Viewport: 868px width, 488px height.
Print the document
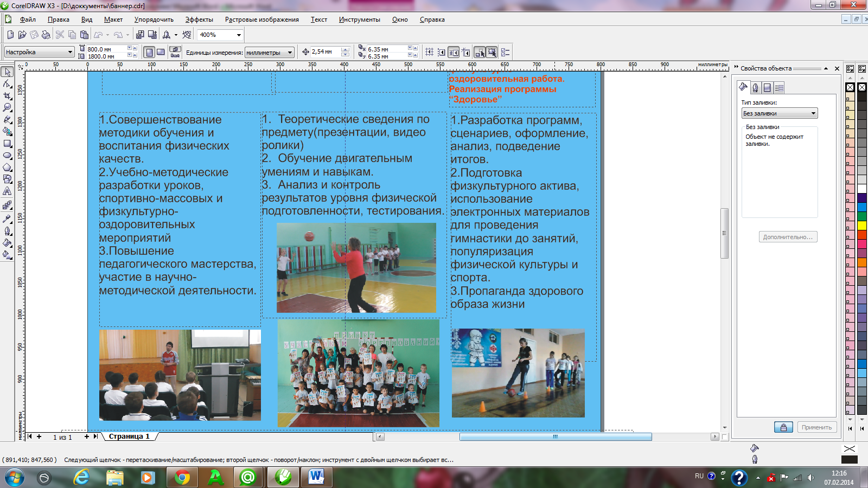[x=46, y=35]
